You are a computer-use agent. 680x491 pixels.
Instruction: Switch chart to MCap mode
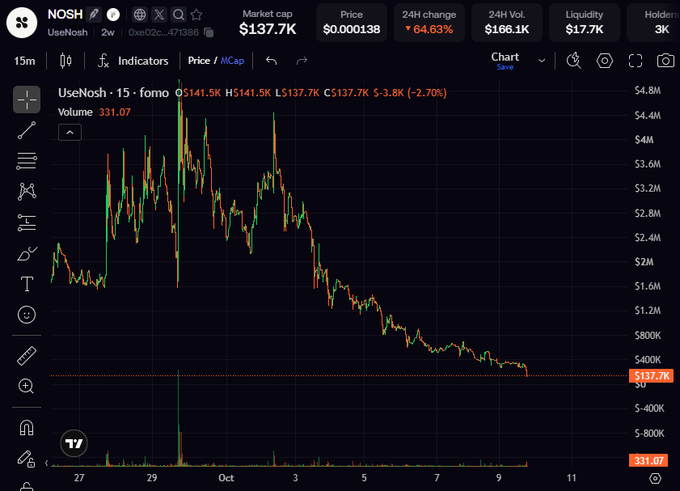[x=232, y=61]
